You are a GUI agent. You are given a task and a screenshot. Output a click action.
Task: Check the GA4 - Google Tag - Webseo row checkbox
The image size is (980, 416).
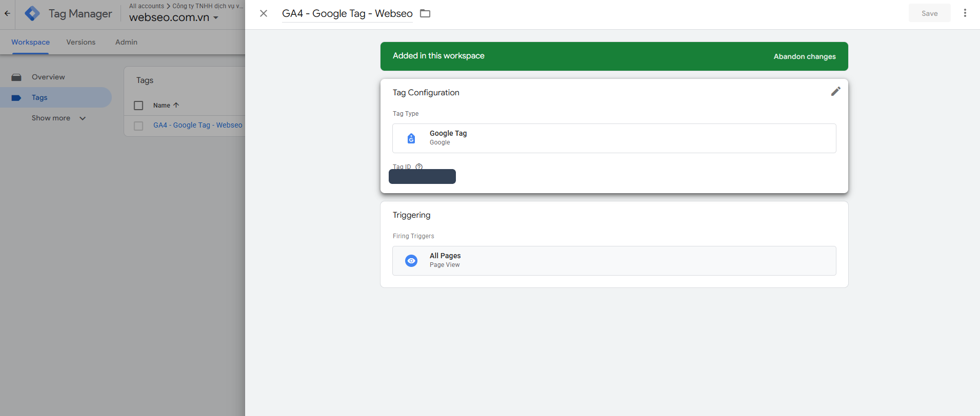[x=138, y=126]
